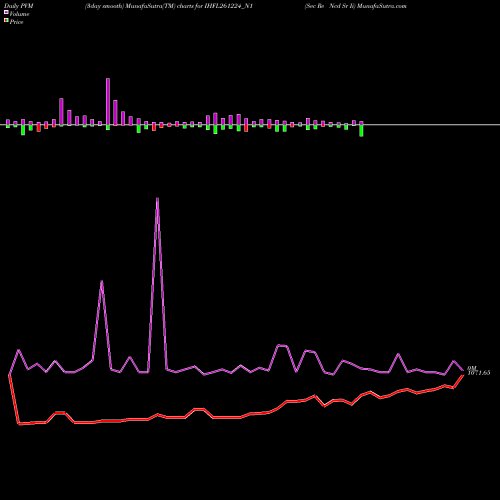500x500 pixels.
Task: Click the magenta Volume legend swatch
Action: [x=6, y=12]
